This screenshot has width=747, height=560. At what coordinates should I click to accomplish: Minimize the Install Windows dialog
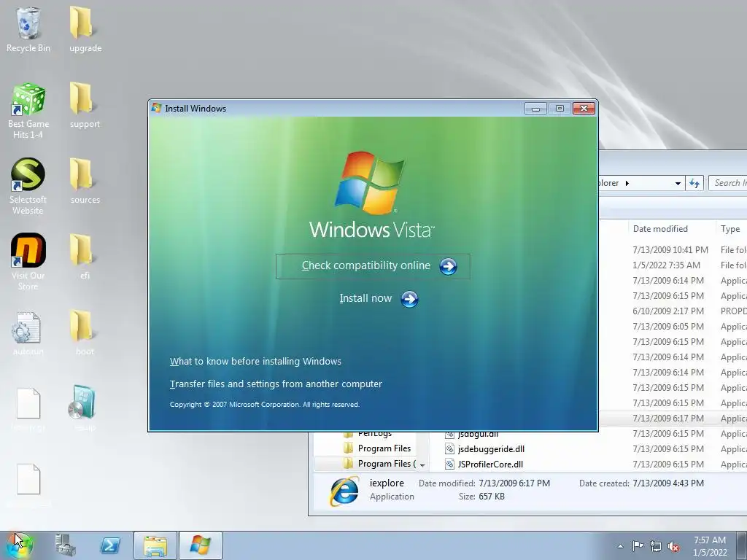coord(535,109)
